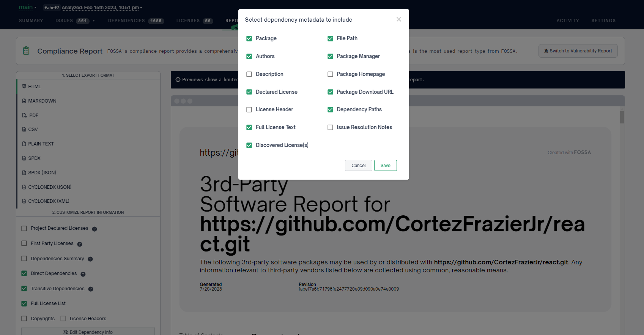The image size is (644, 335).
Task: Enable License Headers in sidebar
Action: [63, 319]
